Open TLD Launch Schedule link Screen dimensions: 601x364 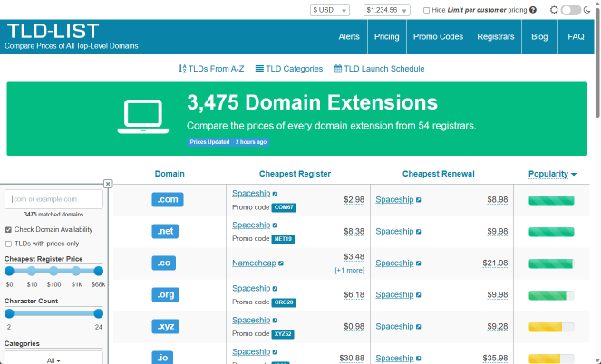point(379,69)
